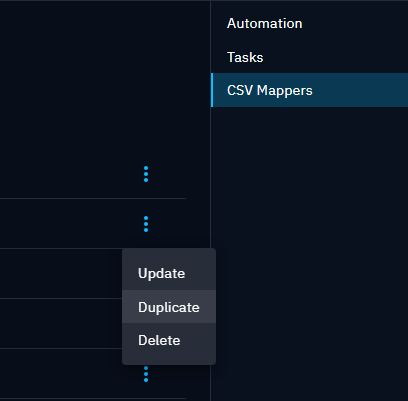Select the CSV Mappers sidebar item
This screenshot has height=401, width=408.
tap(309, 90)
